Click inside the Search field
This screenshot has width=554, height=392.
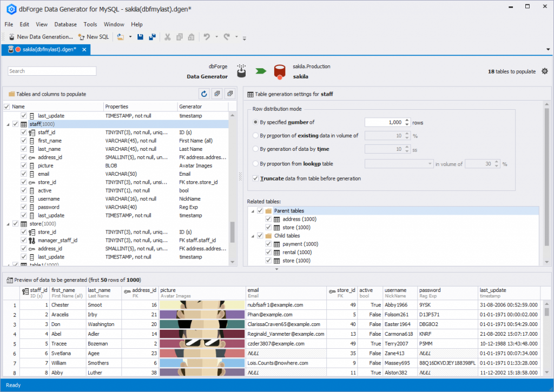51,71
